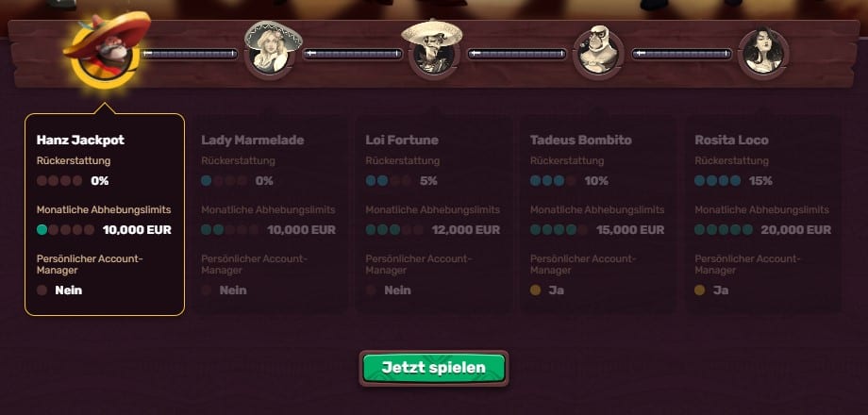868x415 pixels.
Task: Click the gold account manager dot in Rosita Loco
Action: pos(700,290)
